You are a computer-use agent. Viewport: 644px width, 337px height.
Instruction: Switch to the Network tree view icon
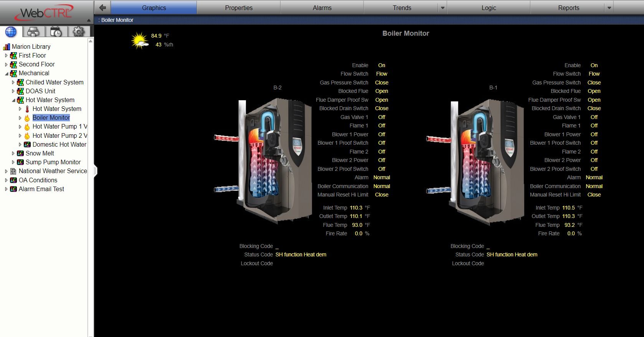[x=33, y=32]
